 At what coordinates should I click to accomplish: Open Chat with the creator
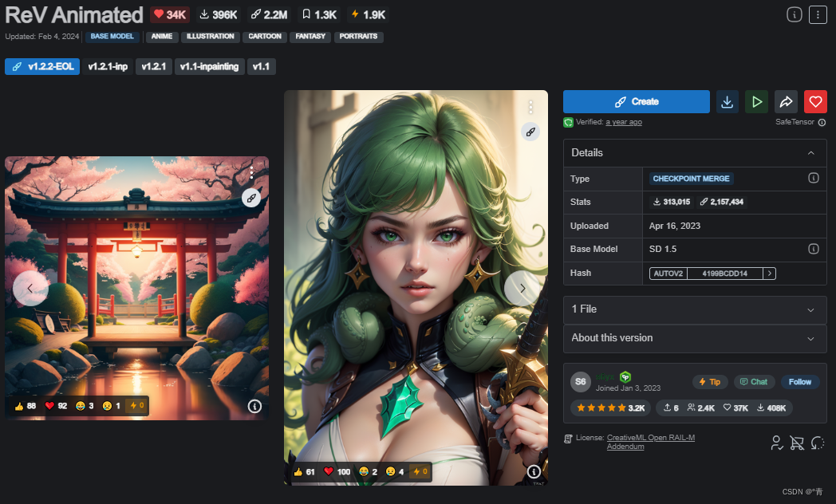754,381
